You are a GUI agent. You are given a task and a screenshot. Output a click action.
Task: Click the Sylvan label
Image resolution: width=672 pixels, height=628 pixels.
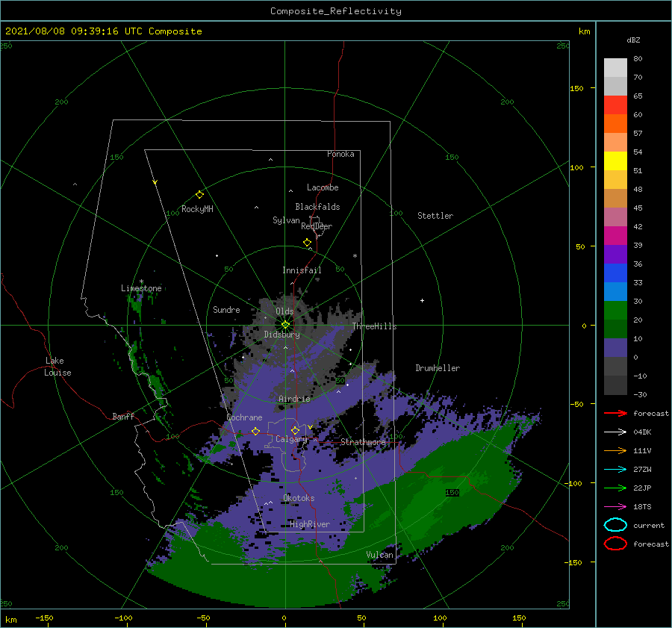point(286,220)
